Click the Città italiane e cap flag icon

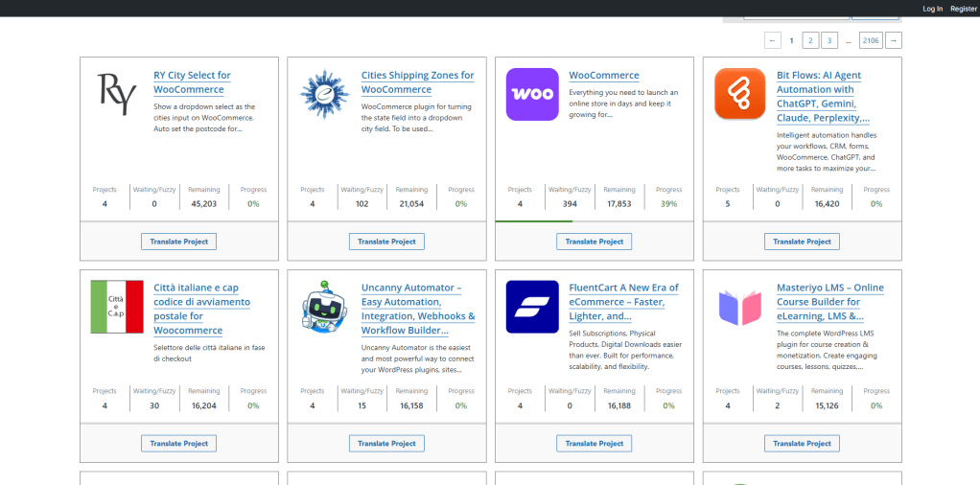tap(117, 307)
